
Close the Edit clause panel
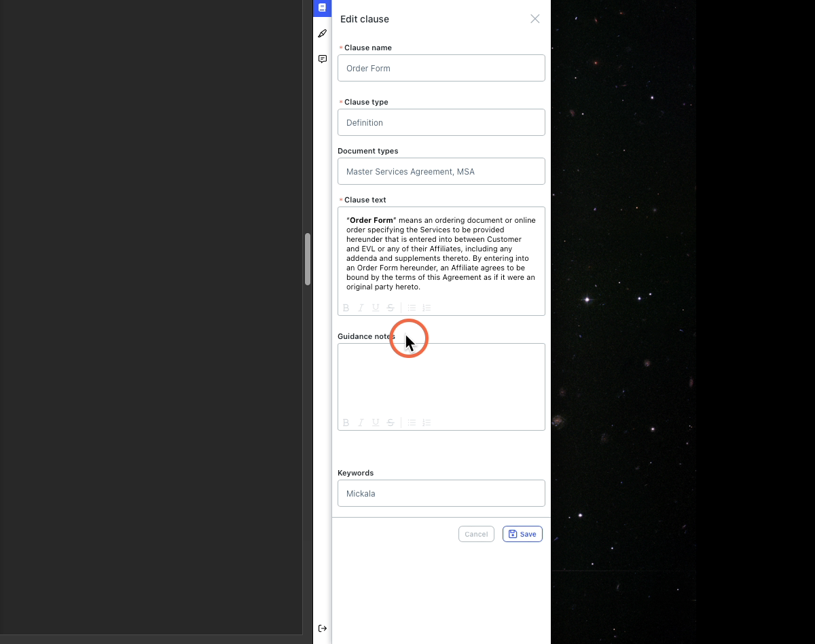[x=535, y=19]
